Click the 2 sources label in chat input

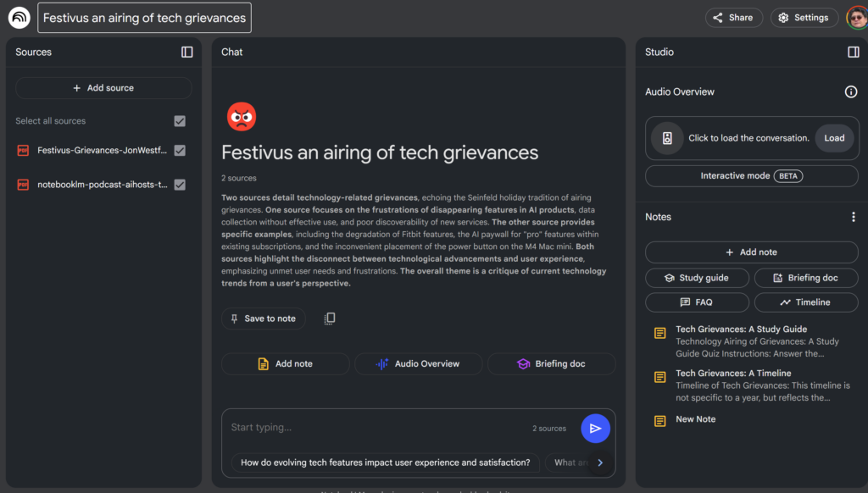click(x=549, y=429)
